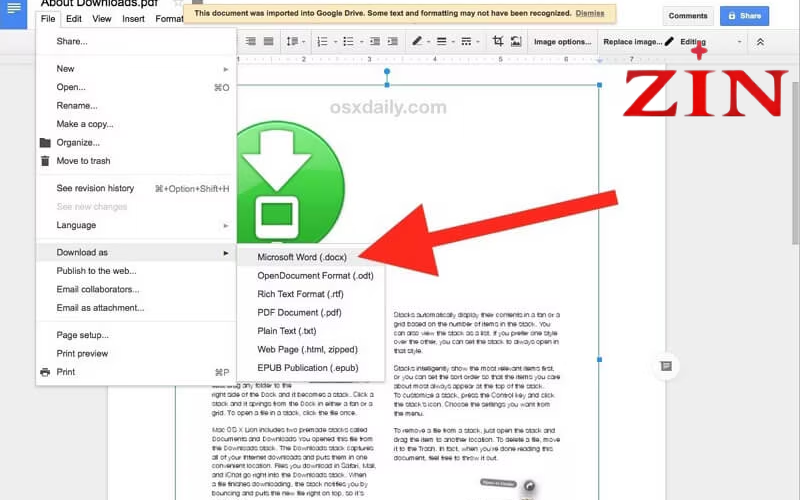Viewport: 800px width, 500px height.
Task: Click the image's top rotation handle
Action: click(387, 71)
